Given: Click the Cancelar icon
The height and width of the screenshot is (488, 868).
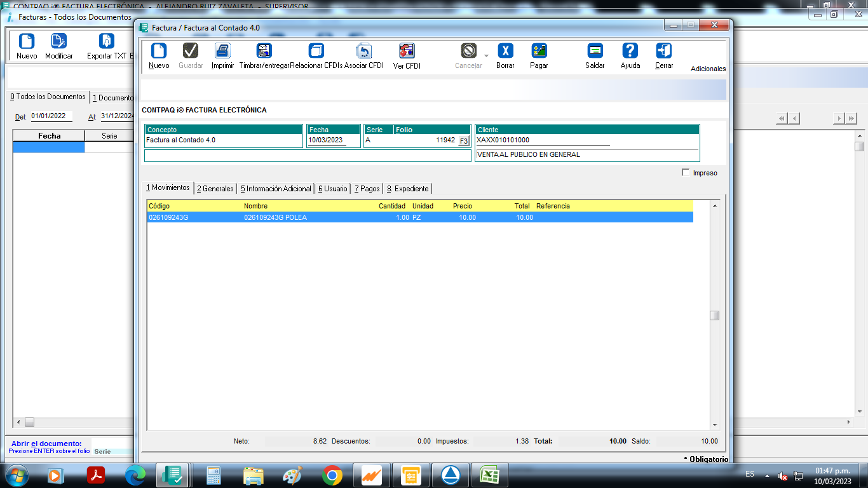Looking at the screenshot, I should click(468, 51).
